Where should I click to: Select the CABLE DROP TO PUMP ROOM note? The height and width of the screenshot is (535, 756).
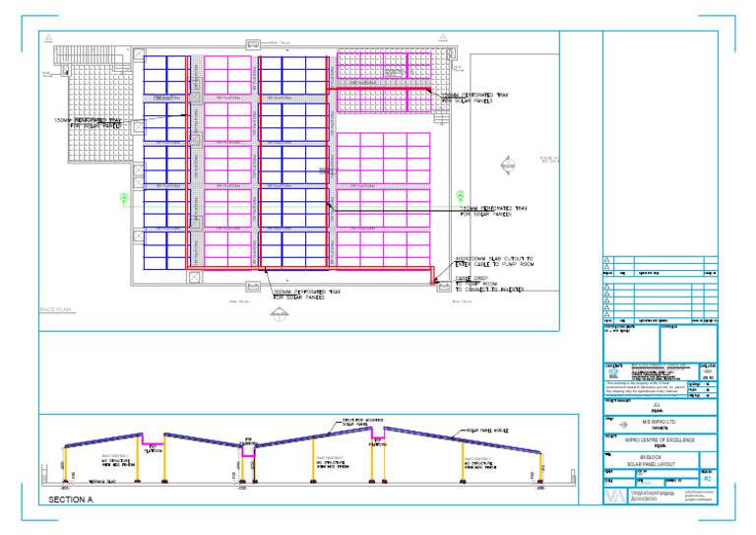click(x=489, y=284)
